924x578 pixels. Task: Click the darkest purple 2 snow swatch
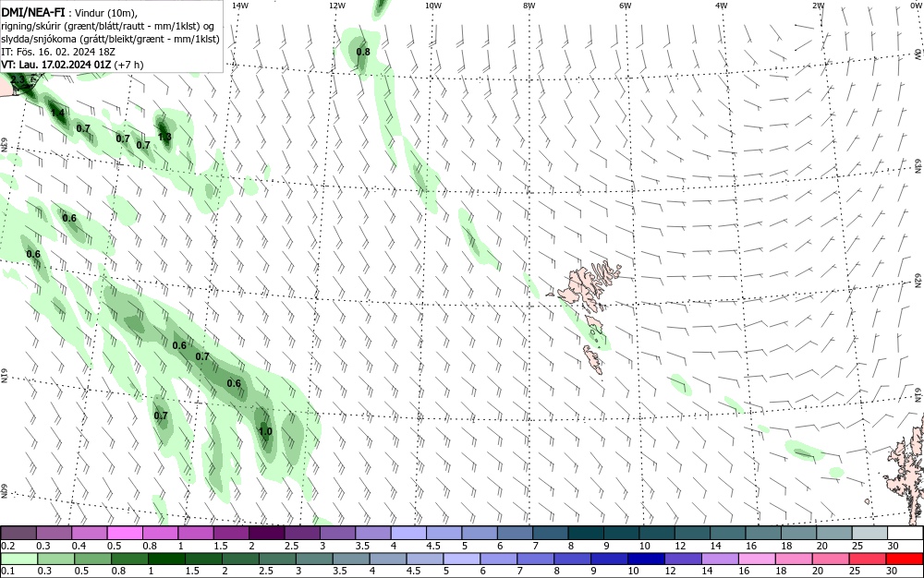click(266, 533)
